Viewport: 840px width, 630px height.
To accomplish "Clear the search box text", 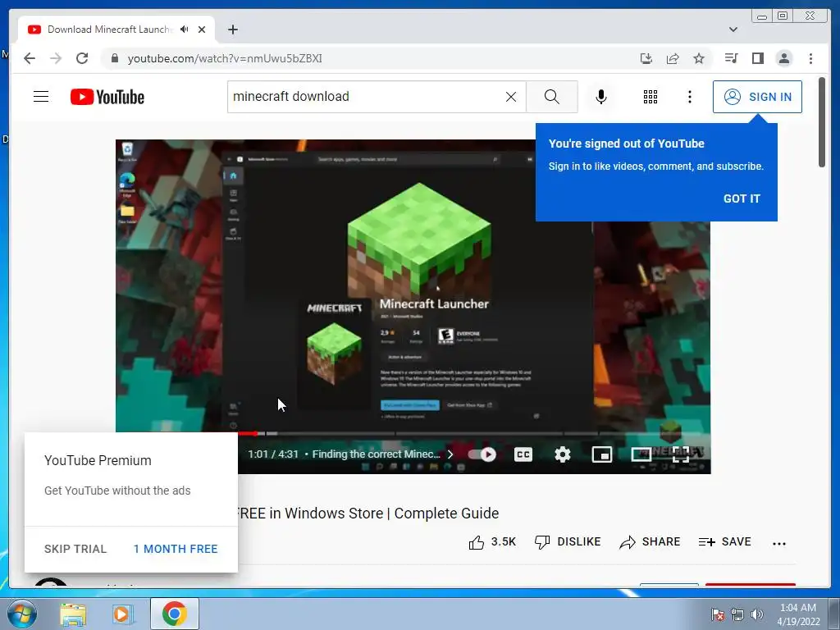I will coord(511,97).
